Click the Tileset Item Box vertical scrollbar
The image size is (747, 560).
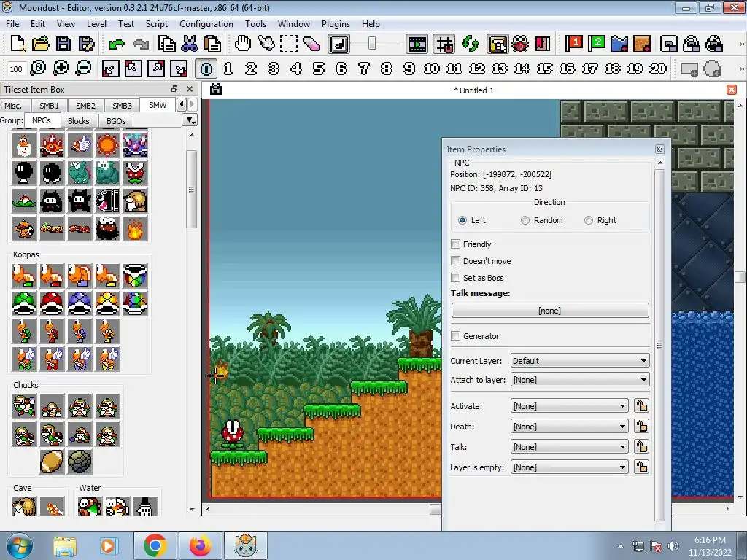point(192,190)
